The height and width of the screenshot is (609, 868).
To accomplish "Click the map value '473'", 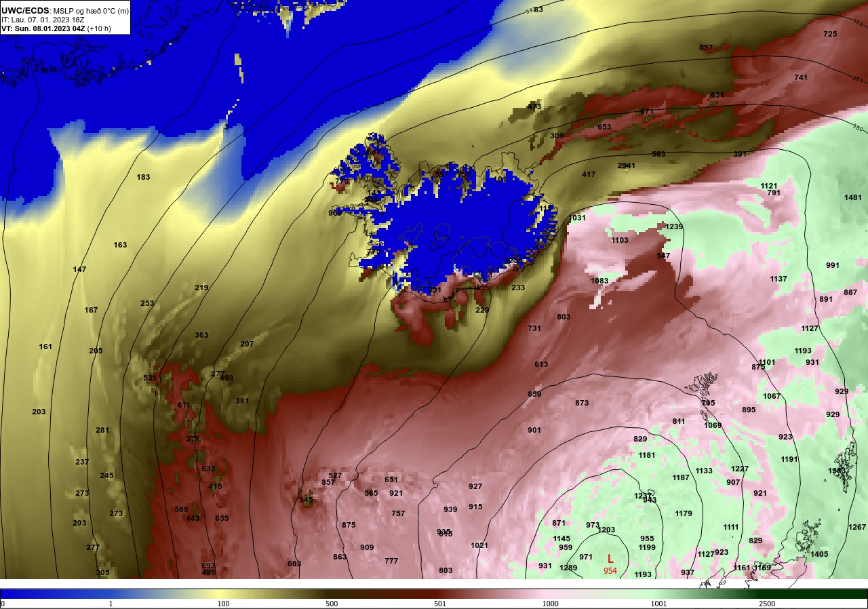I will click(x=534, y=106).
